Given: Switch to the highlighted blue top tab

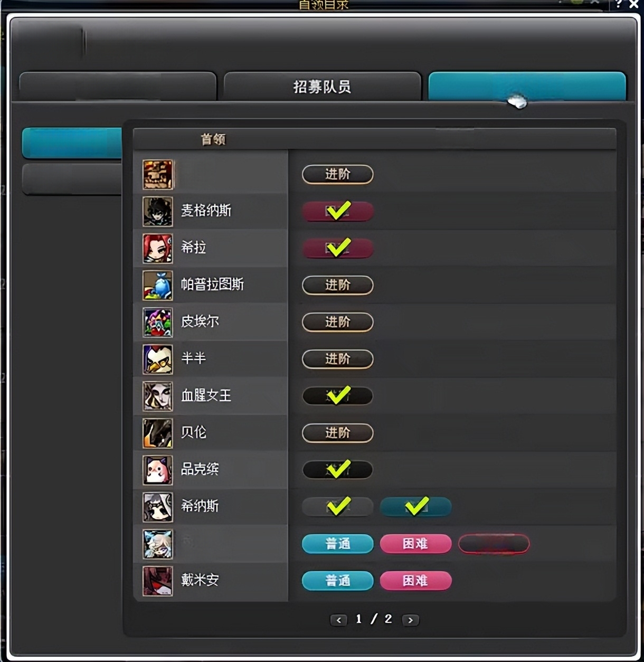Looking at the screenshot, I should click(x=527, y=86).
